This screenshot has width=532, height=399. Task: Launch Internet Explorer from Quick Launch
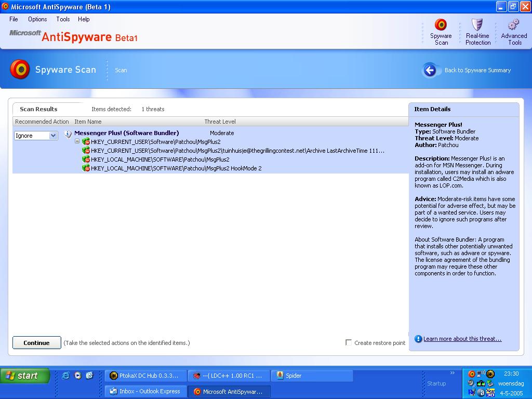[66, 375]
